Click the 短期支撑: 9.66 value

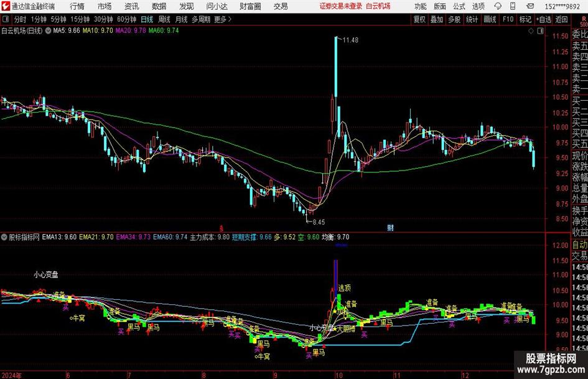click(x=251, y=237)
